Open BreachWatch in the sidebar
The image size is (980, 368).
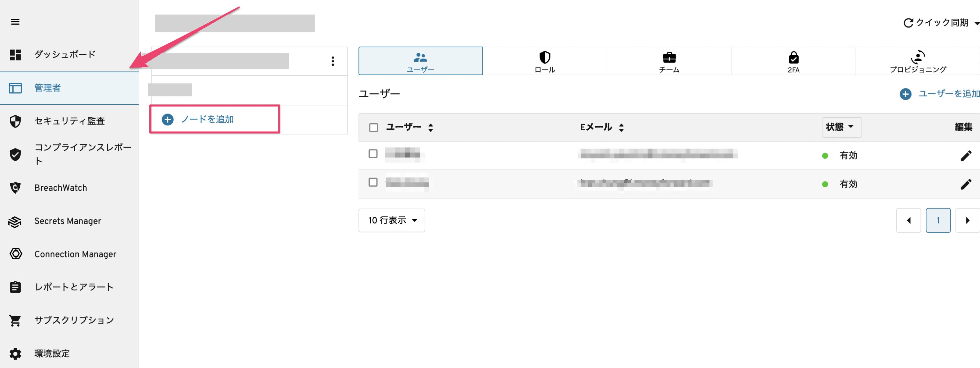[x=69, y=188]
